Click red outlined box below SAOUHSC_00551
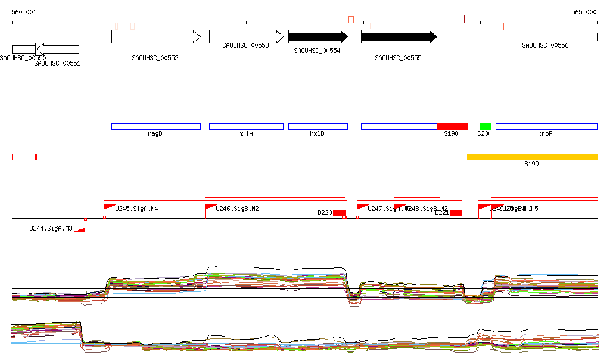 click(58, 157)
